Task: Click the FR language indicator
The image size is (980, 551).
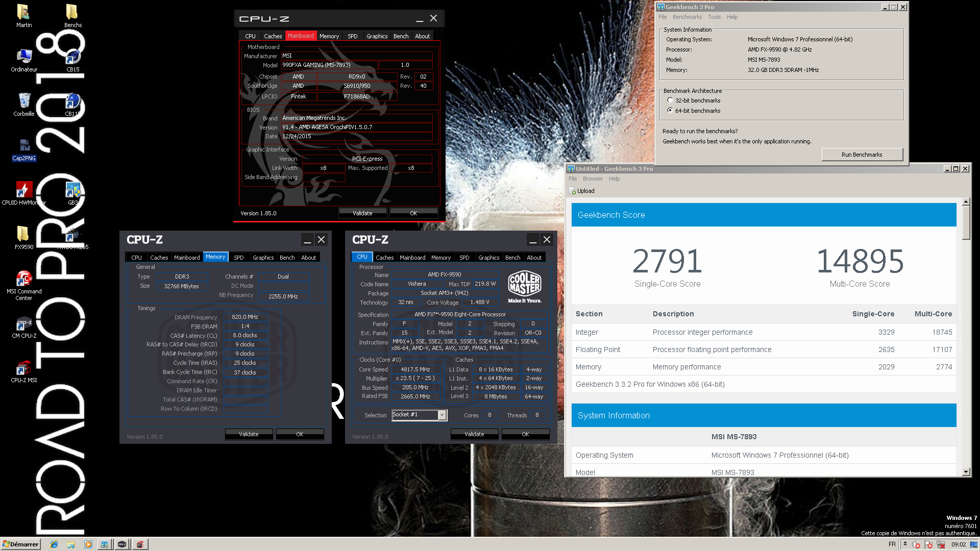Action: (x=892, y=544)
